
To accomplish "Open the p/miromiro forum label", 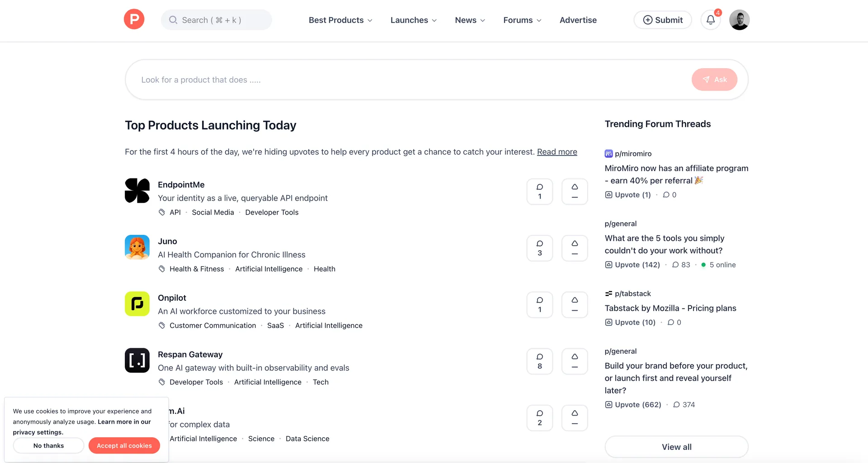I will click(633, 154).
